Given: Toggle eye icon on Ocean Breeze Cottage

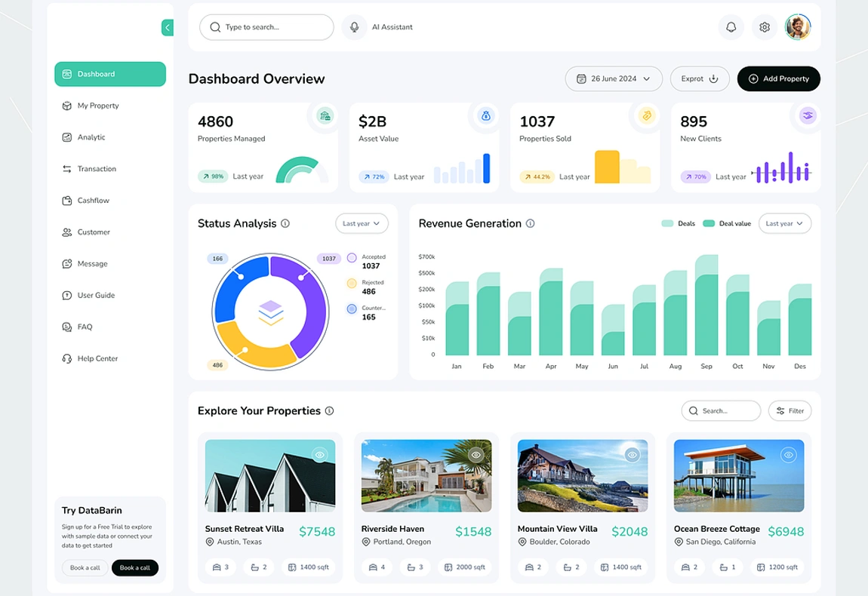Looking at the screenshot, I should click(788, 455).
